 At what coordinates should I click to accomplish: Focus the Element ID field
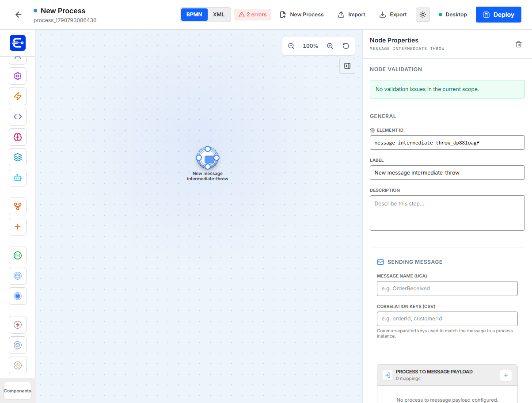tap(447, 143)
